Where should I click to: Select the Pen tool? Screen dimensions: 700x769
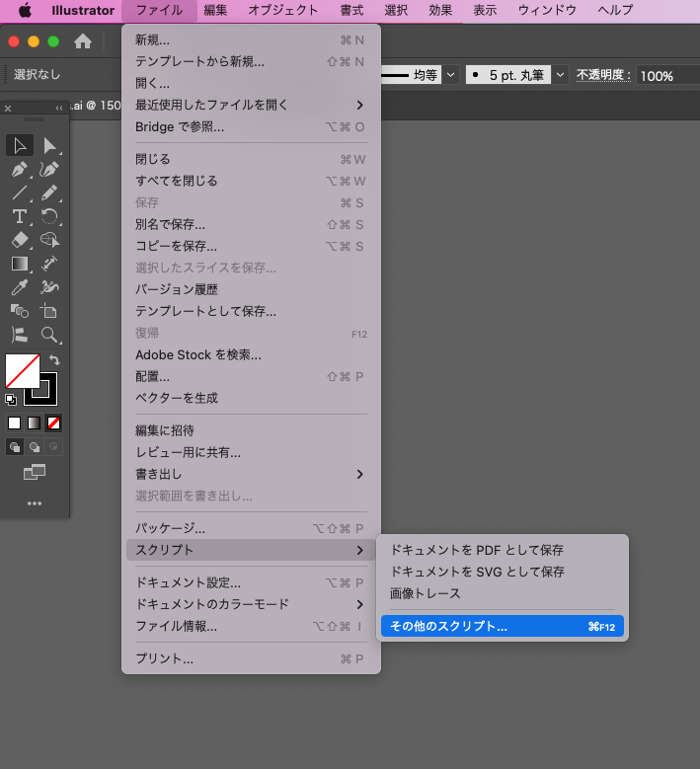click(20, 170)
